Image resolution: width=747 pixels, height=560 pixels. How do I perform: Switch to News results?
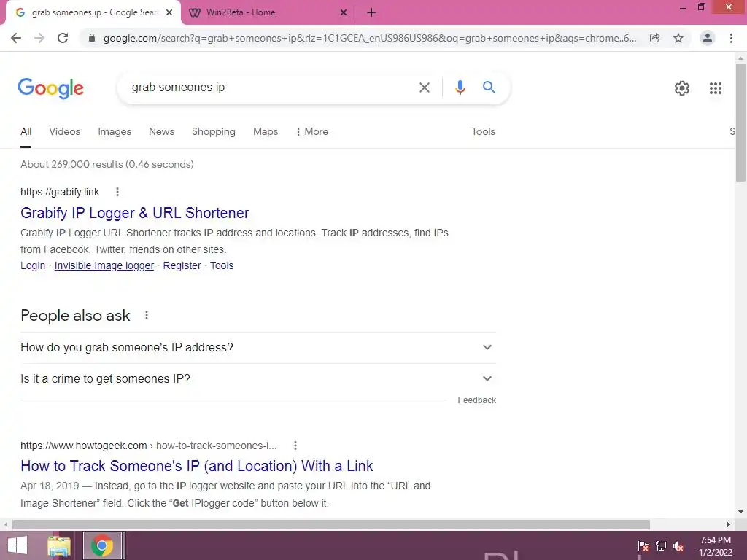[x=161, y=132]
